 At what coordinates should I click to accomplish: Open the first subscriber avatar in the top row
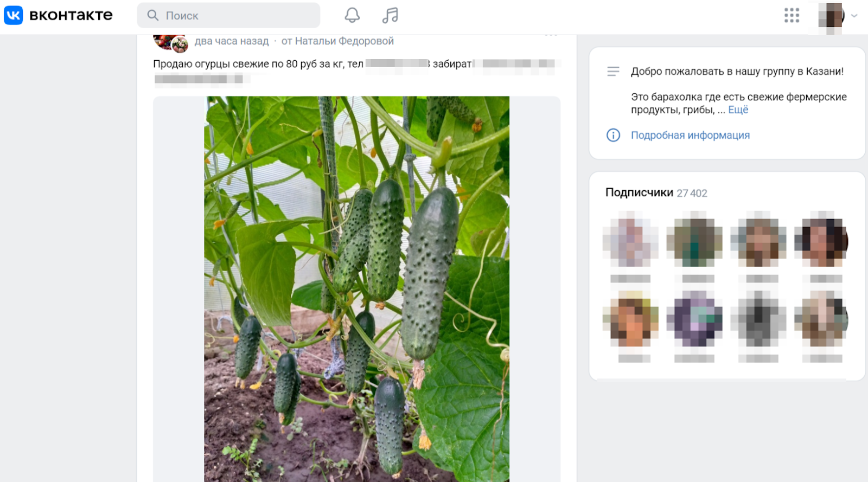click(x=630, y=239)
